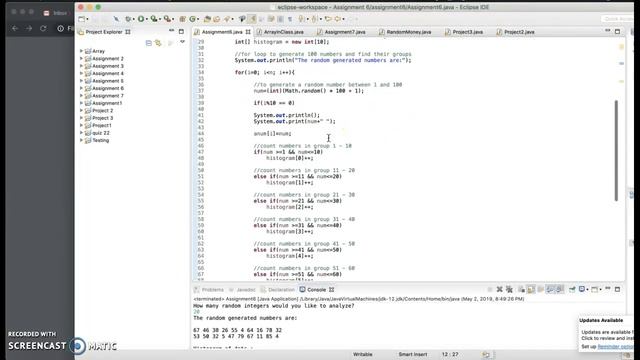Viewport: 640px width, 360px height.
Task: Click the Quick Access search field
Action: click(x=617, y=19)
